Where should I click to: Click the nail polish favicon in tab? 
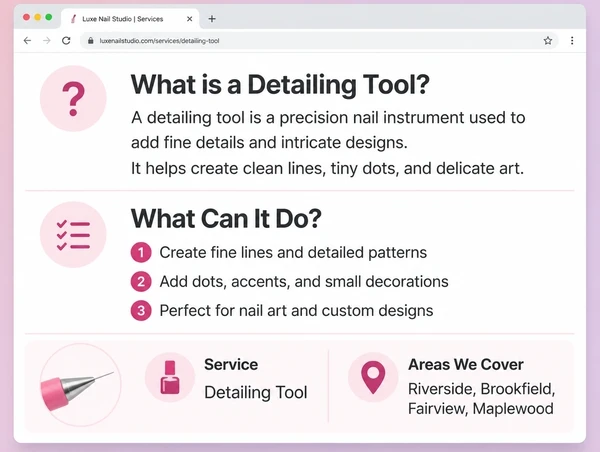(73, 19)
